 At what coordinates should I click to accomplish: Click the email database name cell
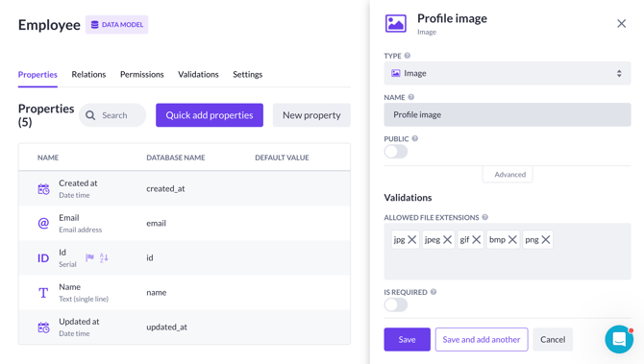[156, 223]
